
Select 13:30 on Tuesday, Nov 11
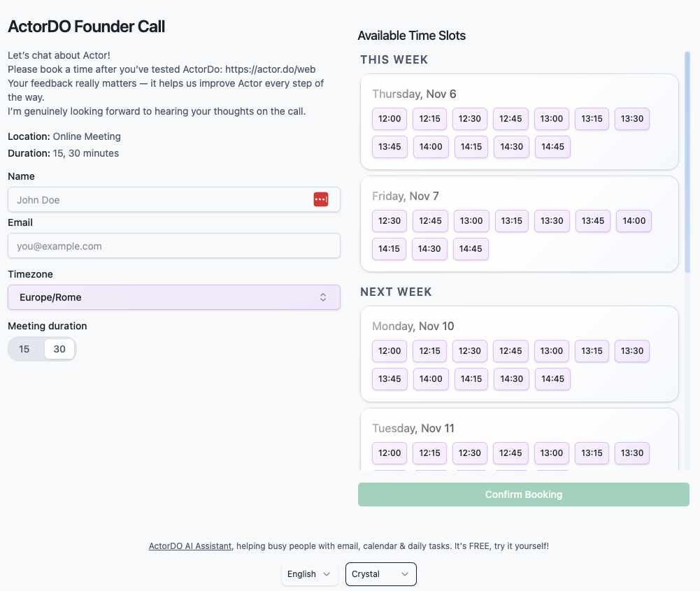tap(631, 453)
